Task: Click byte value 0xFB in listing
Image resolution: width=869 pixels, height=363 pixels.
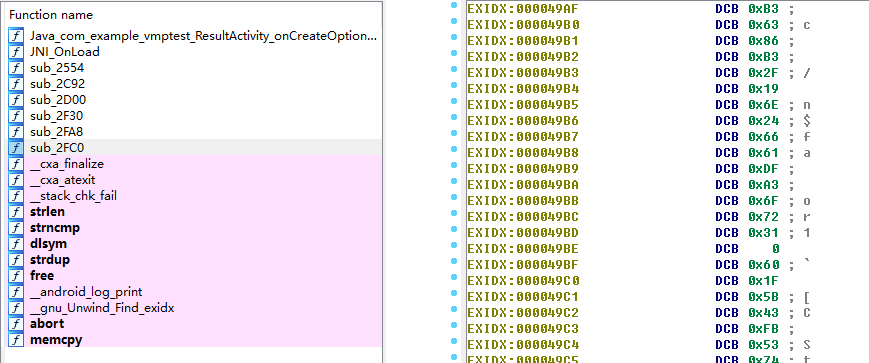Action: click(764, 329)
